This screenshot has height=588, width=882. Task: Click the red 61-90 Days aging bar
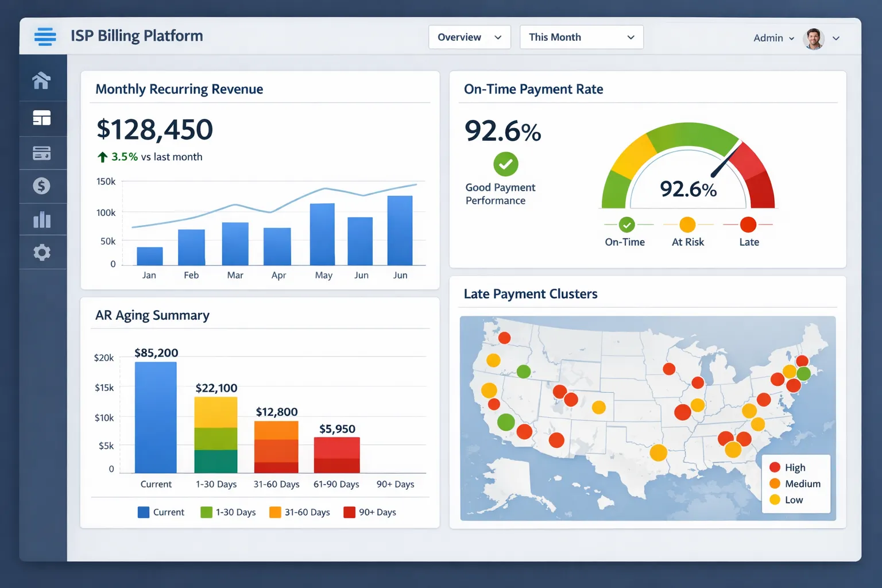[x=336, y=455]
